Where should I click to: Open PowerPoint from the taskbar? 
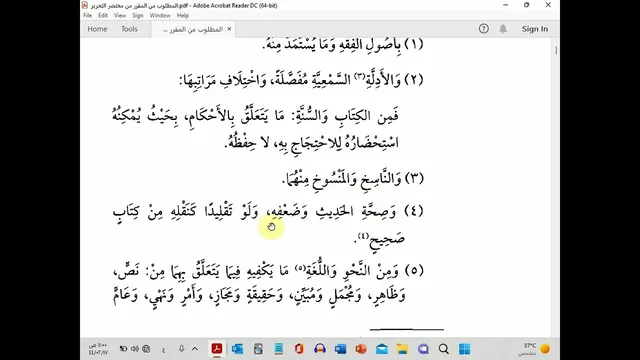point(361,349)
